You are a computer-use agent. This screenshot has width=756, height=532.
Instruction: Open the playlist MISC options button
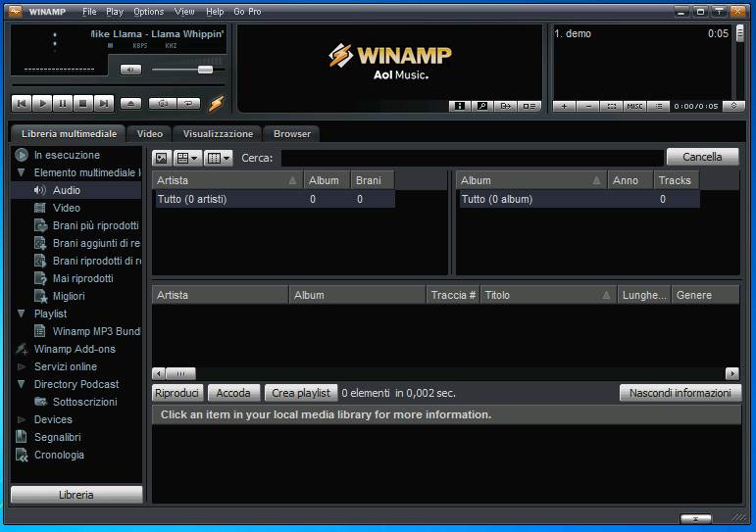[x=634, y=106]
